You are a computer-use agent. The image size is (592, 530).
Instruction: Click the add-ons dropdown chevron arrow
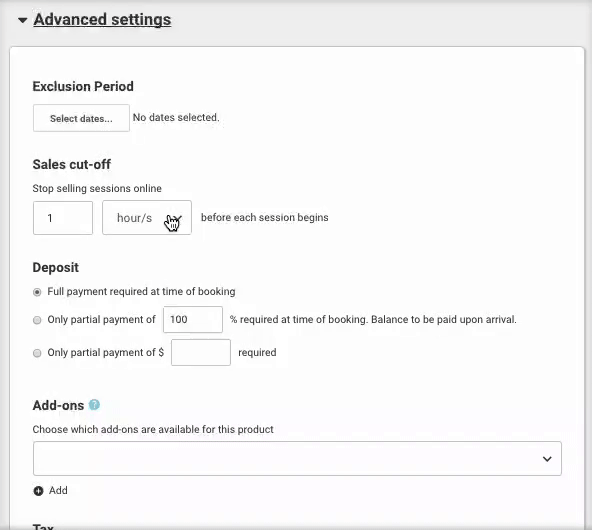coord(547,459)
